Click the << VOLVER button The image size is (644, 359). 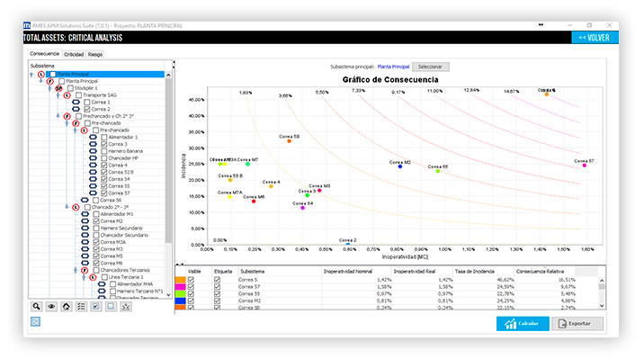click(595, 38)
